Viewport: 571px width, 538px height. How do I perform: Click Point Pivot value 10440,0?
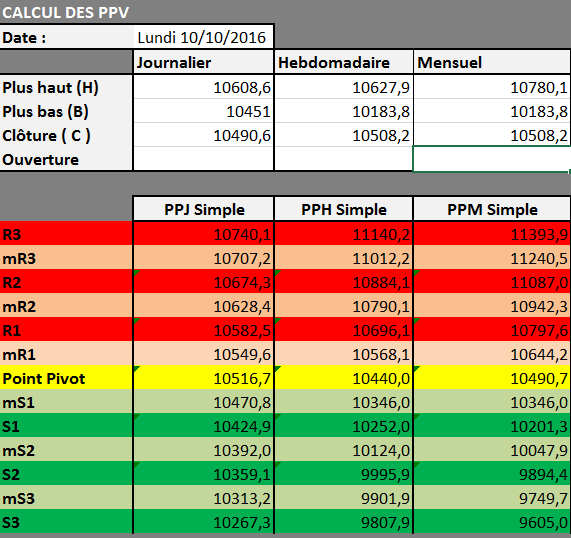[343, 378]
